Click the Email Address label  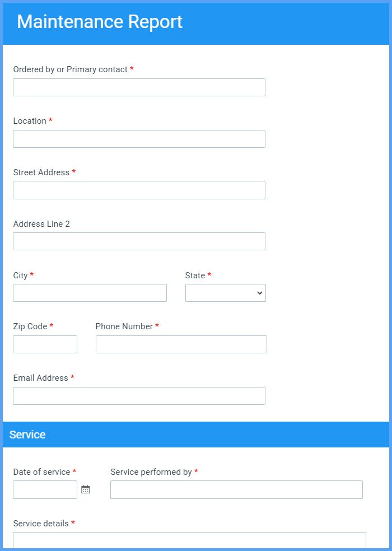click(x=41, y=378)
